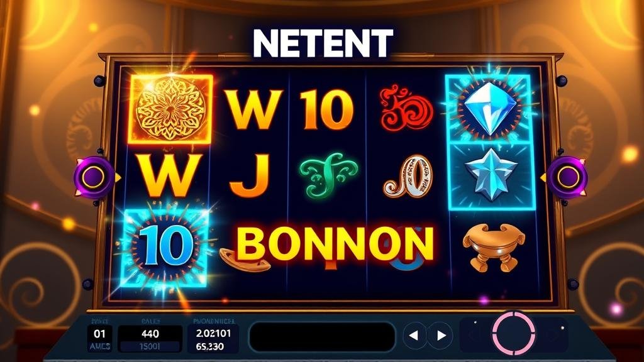The image size is (644, 362).
Task: Click the glowing blue 10 symbol
Action: point(165,246)
